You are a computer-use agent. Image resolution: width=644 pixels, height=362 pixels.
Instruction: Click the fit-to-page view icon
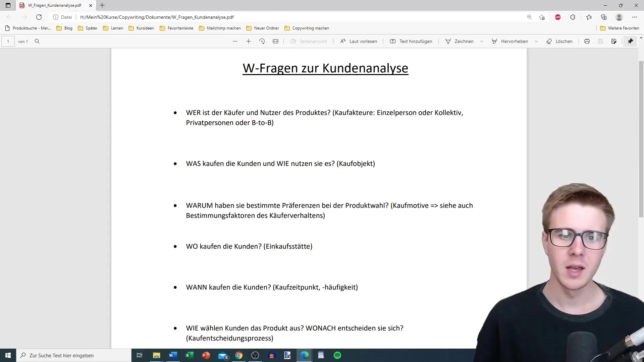coord(275,42)
